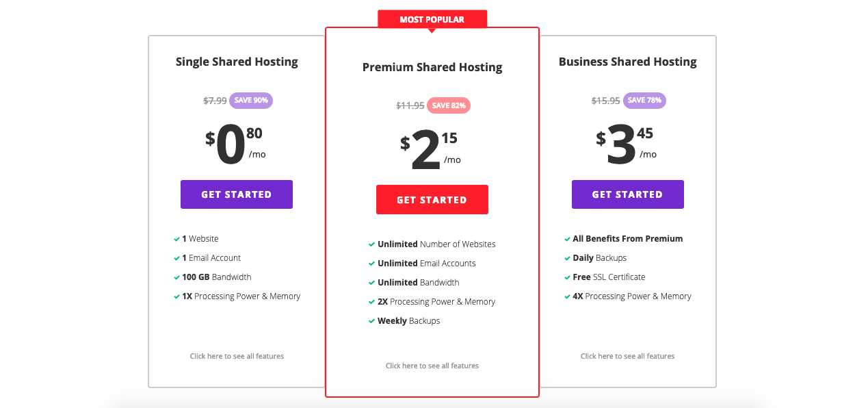This screenshot has height=408, width=868.
Task: Click the Save 78% purple badge
Action: [644, 101]
